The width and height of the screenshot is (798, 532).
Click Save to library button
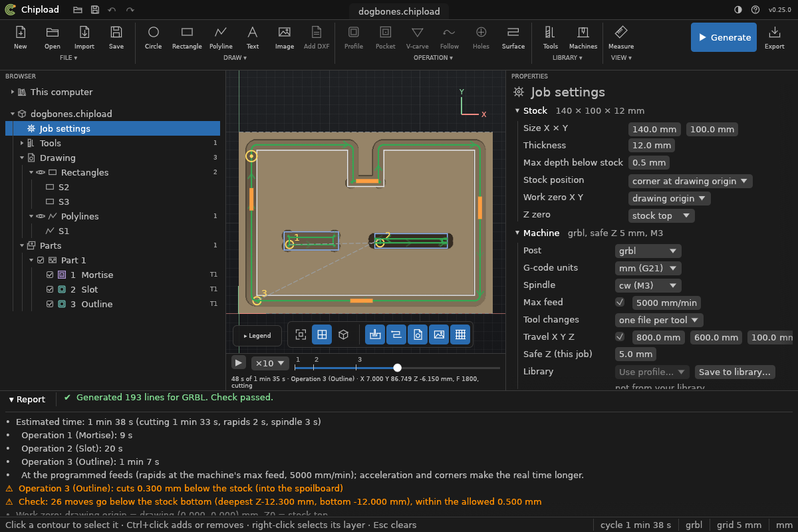[735, 372]
